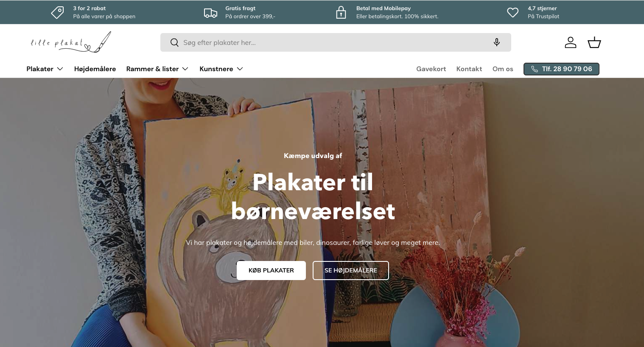Viewport: 644px width, 347px height.
Task: Click the microphone voice search icon
Action: point(496,42)
